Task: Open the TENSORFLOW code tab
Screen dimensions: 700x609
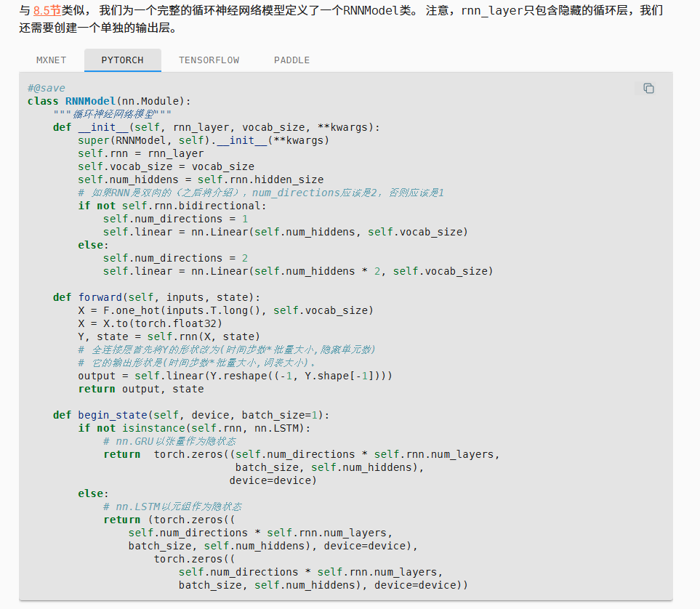Action: (x=209, y=60)
